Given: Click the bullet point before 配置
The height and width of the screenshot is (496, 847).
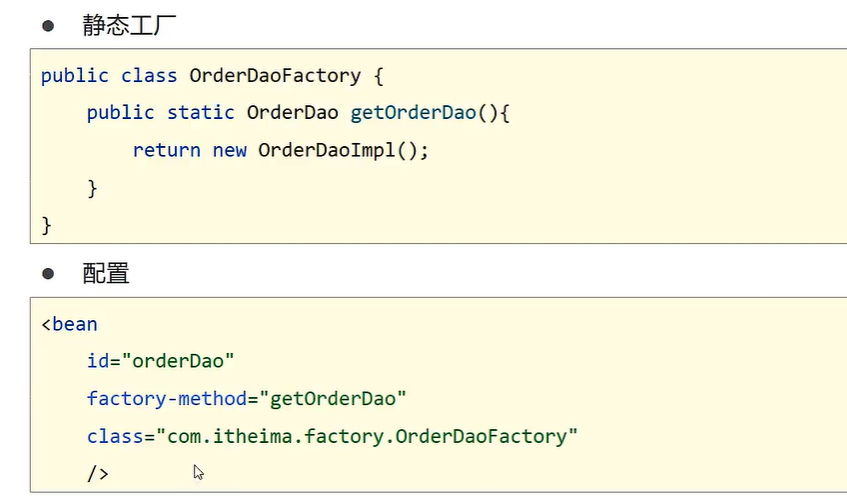Looking at the screenshot, I should coord(47,273).
